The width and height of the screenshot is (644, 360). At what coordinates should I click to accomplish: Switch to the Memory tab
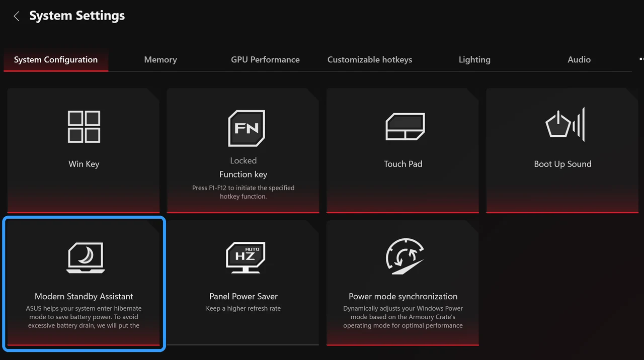pyautogui.click(x=160, y=59)
